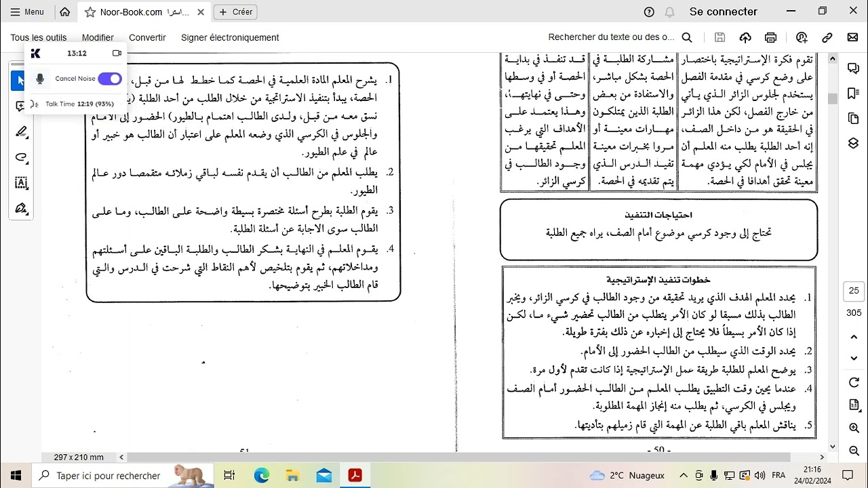Open the Modifier menu
This screenshot has width=868, height=488.
(98, 37)
